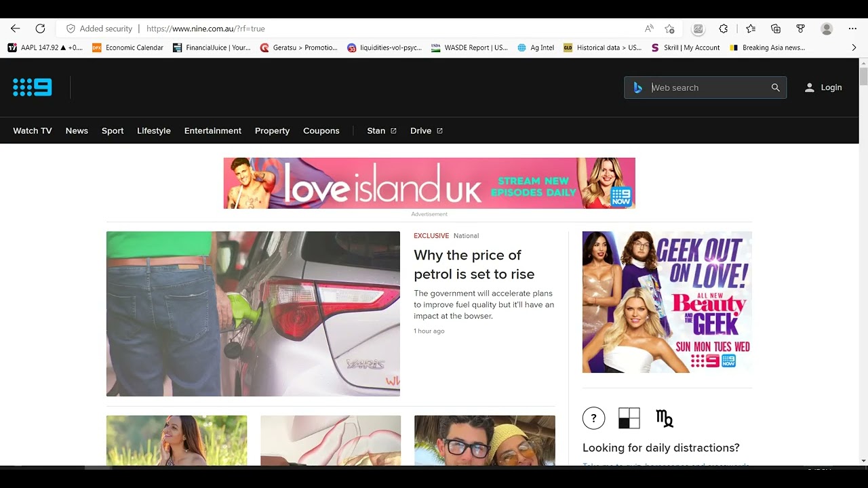Open the Favorites list icon
The width and height of the screenshot is (868, 488).
[751, 28]
